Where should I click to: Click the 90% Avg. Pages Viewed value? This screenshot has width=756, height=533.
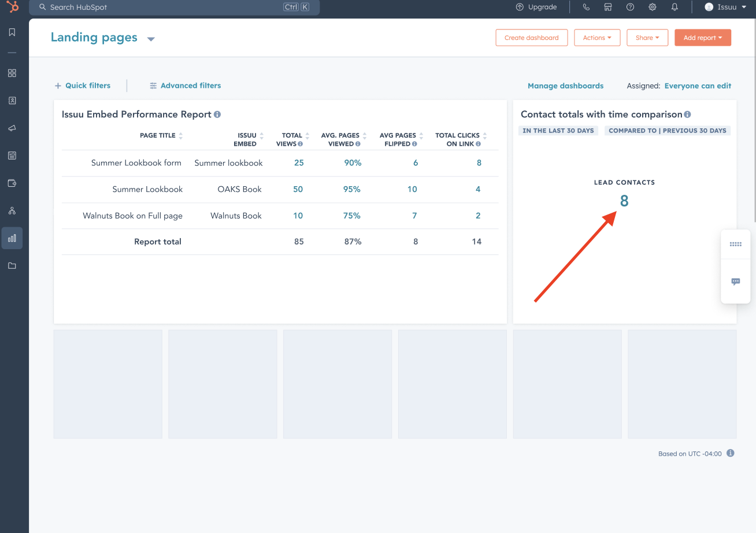pyautogui.click(x=353, y=163)
